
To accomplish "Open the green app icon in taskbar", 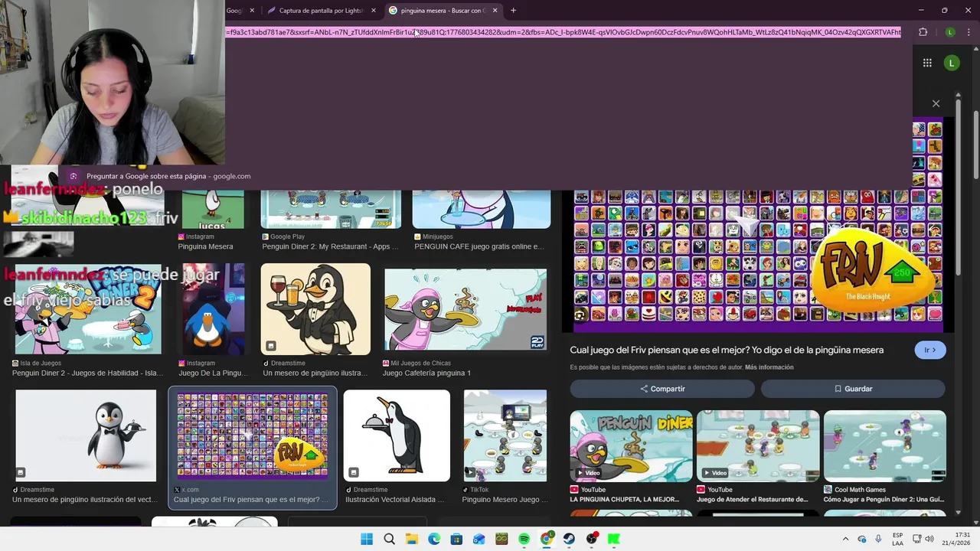I will point(614,539).
